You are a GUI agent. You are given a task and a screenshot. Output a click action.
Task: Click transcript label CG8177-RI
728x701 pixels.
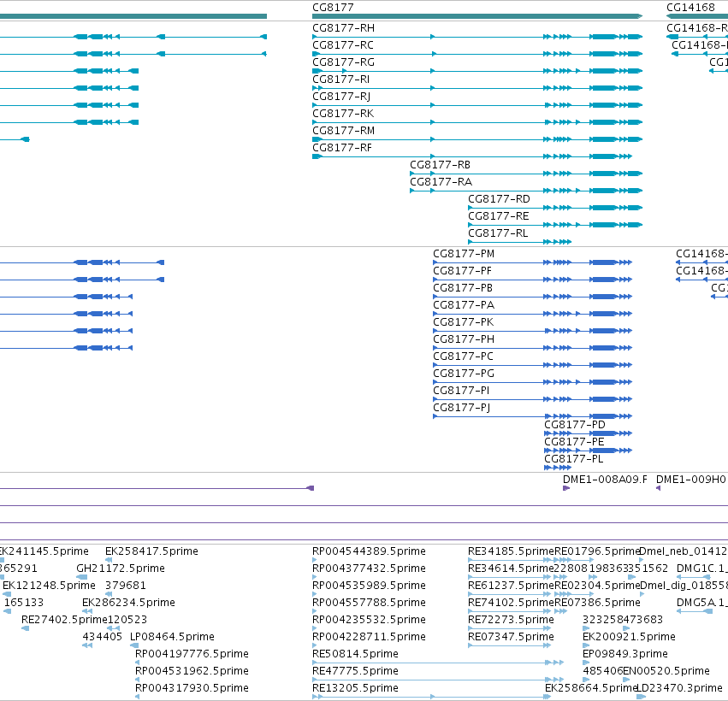tap(340, 80)
